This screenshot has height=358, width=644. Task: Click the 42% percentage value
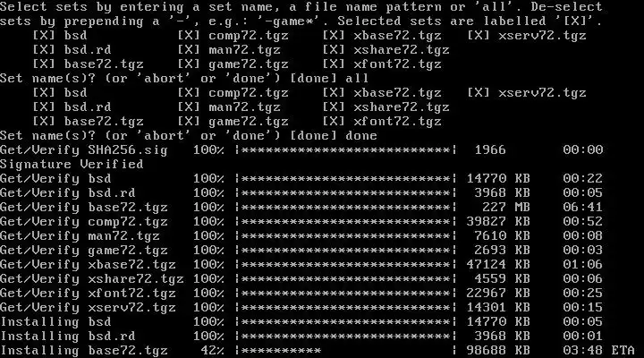coord(212,350)
